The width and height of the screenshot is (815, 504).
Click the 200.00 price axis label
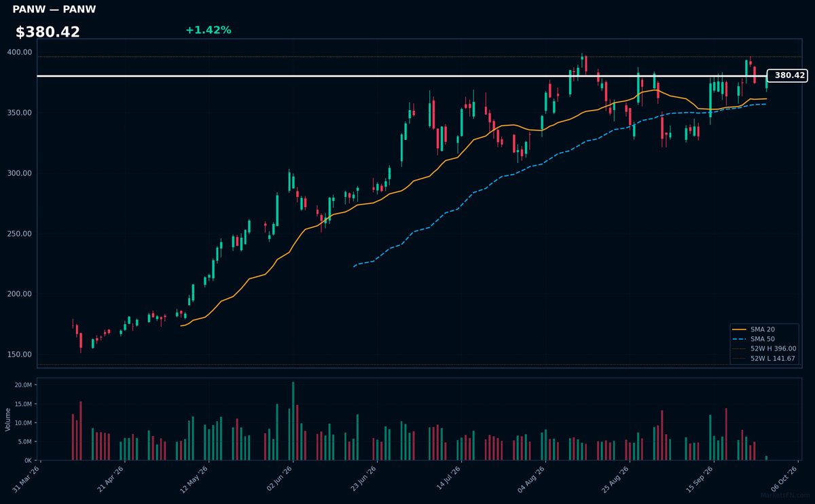coord(20,294)
